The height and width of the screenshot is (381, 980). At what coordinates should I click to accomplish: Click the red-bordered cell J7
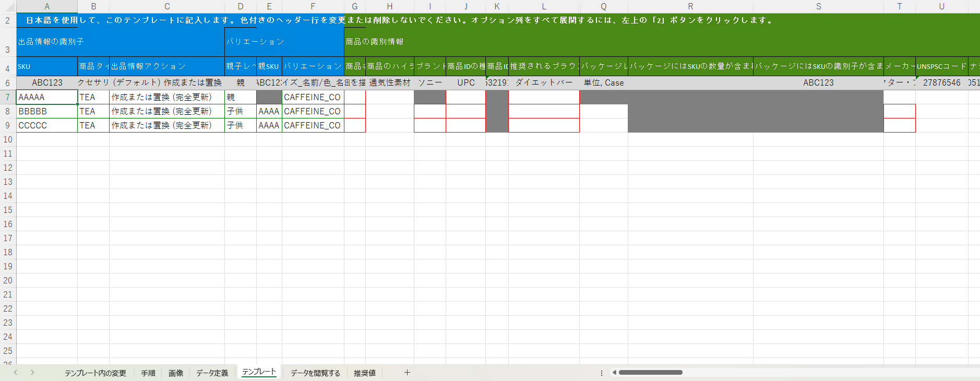pos(466,97)
